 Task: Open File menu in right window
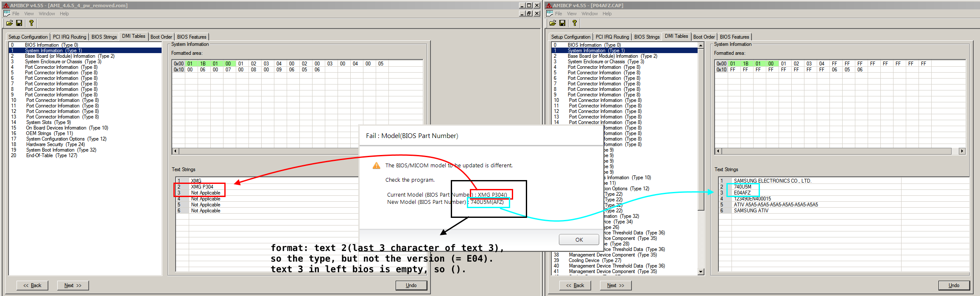pyautogui.click(x=558, y=14)
